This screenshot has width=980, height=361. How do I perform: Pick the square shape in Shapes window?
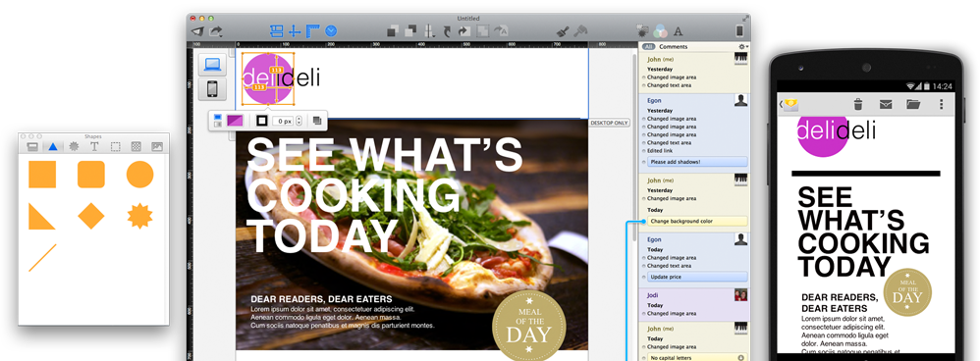[x=42, y=175]
